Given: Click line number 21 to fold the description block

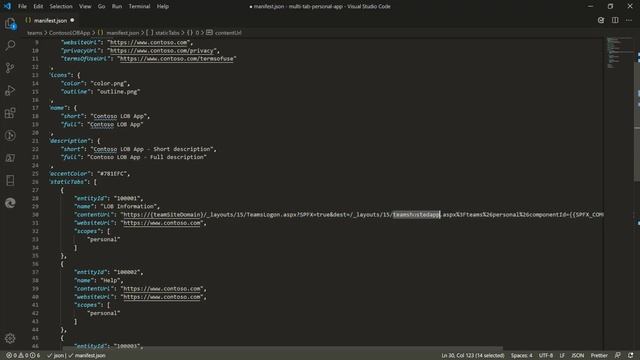Looking at the screenshot, I should click(x=35, y=141).
